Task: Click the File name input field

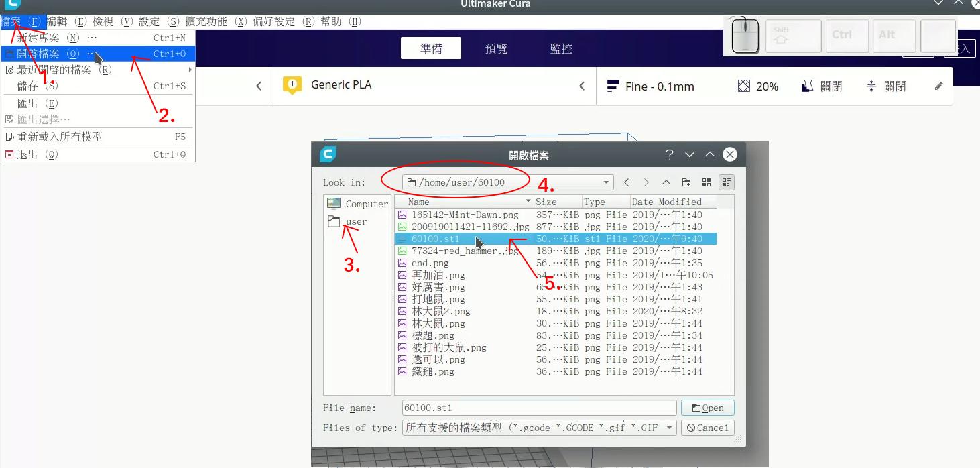Action: tap(540, 408)
